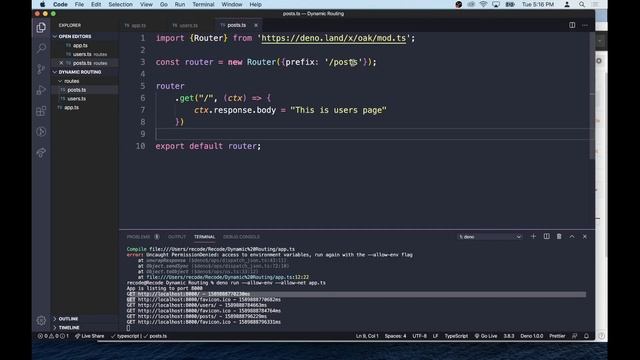The height and width of the screenshot is (360, 640).
Task: Open the Explorer view icon
Action: [41, 27]
